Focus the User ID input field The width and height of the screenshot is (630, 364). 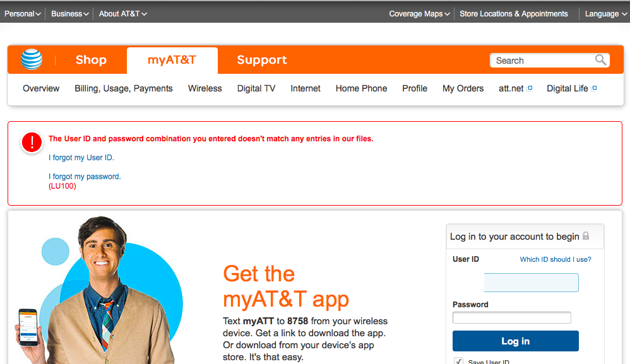[x=531, y=283]
